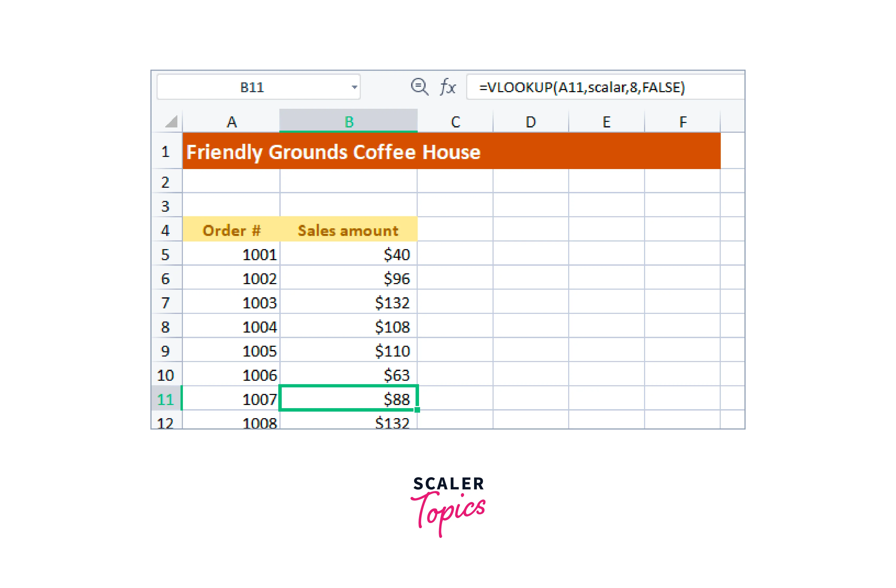Expand the Name Box dropdown arrow

(x=354, y=87)
